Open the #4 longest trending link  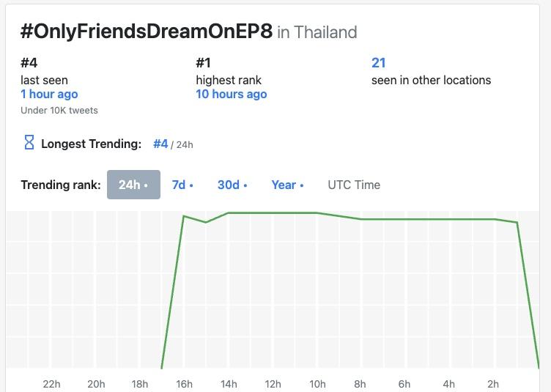pos(160,144)
